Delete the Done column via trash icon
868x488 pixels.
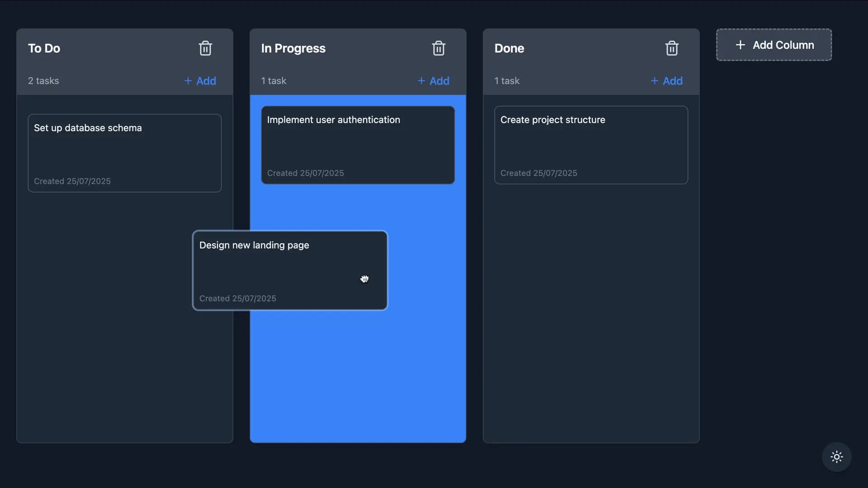coord(672,48)
